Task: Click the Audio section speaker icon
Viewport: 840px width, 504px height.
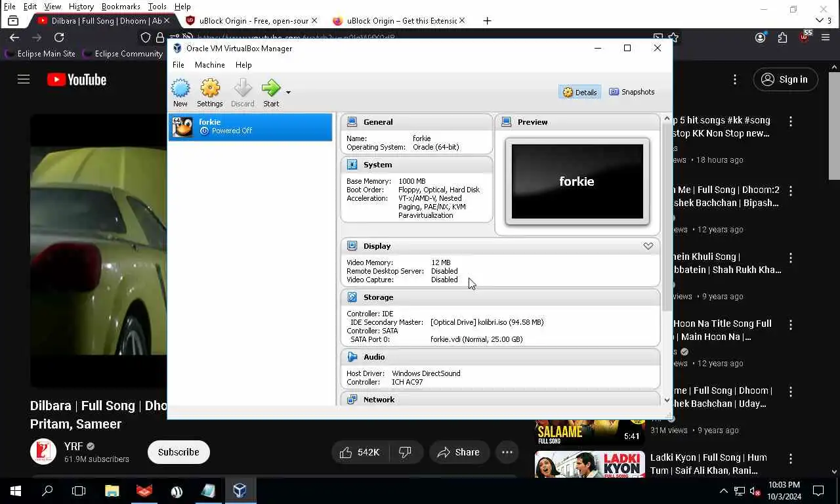Action: point(352,357)
